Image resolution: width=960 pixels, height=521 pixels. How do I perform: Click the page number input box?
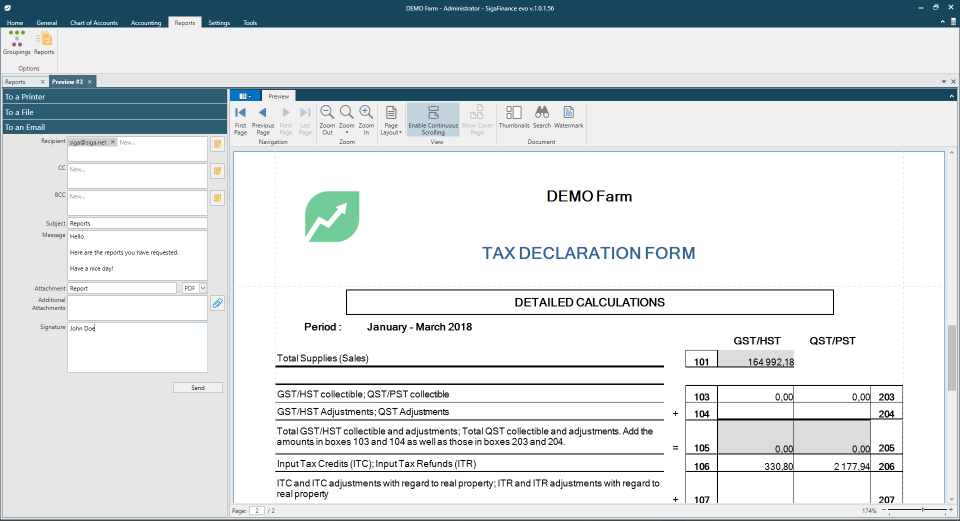(x=257, y=511)
